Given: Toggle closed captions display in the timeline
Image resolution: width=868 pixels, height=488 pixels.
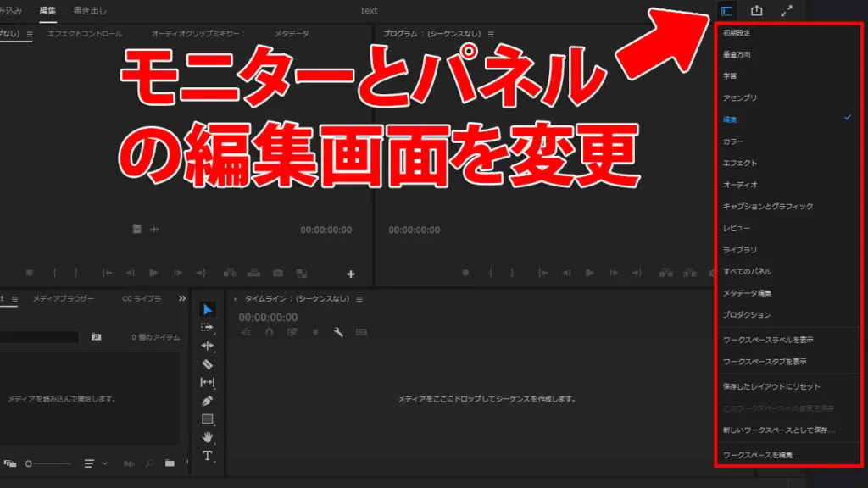Looking at the screenshot, I should click(x=360, y=332).
